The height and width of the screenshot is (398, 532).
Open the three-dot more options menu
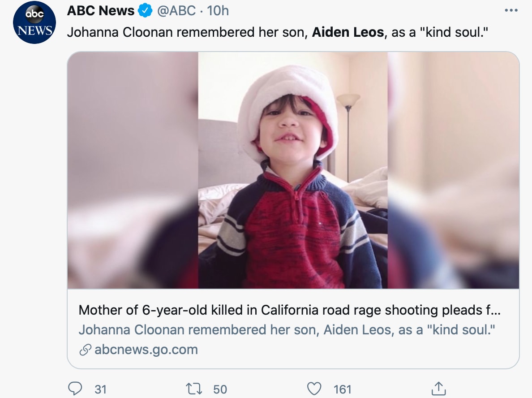point(511,10)
